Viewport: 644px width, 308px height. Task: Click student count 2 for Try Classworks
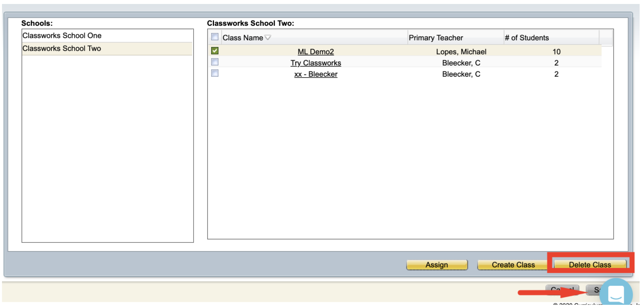(556, 63)
